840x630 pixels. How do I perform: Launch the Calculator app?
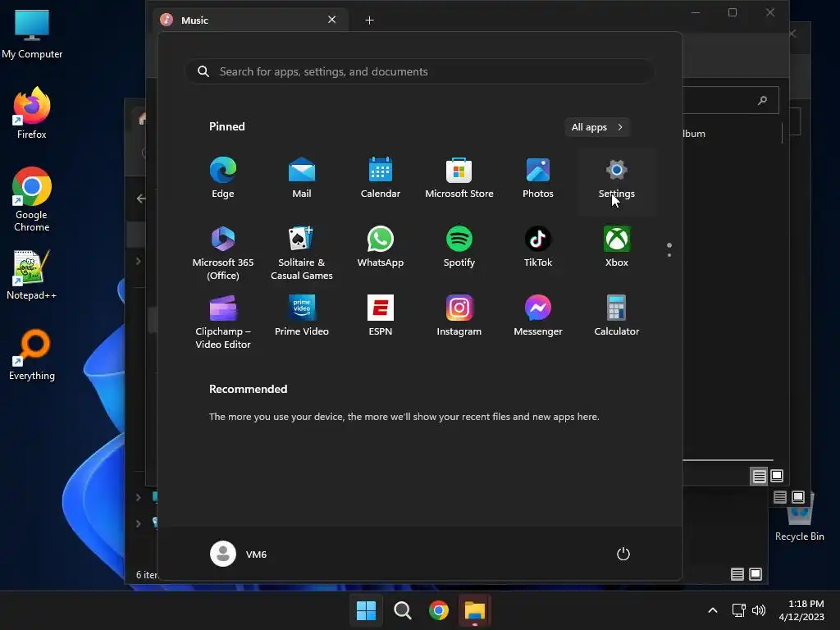point(617,316)
